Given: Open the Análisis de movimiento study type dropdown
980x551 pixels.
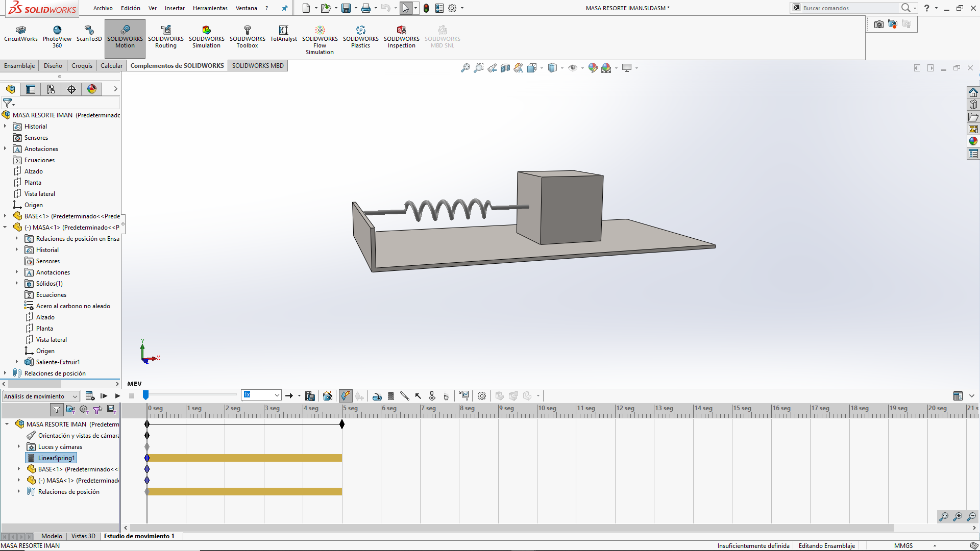Looking at the screenshot, I should [x=75, y=396].
